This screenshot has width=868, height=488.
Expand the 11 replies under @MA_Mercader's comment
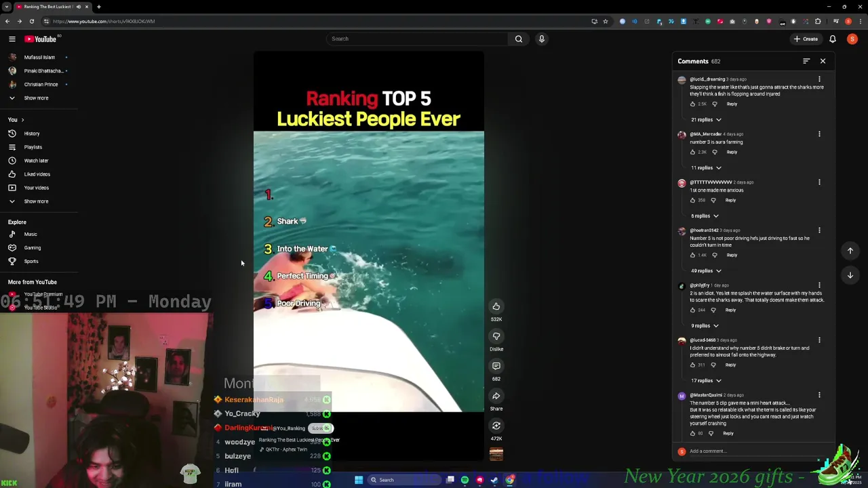tap(706, 168)
